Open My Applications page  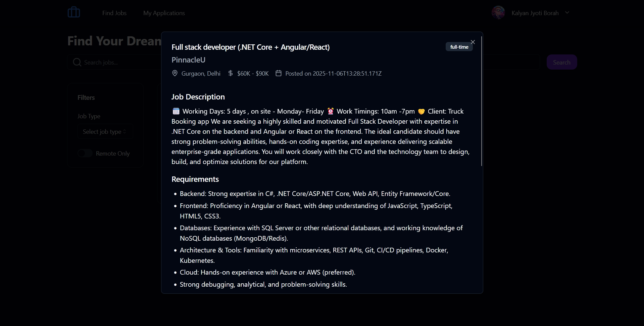(164, 13)
